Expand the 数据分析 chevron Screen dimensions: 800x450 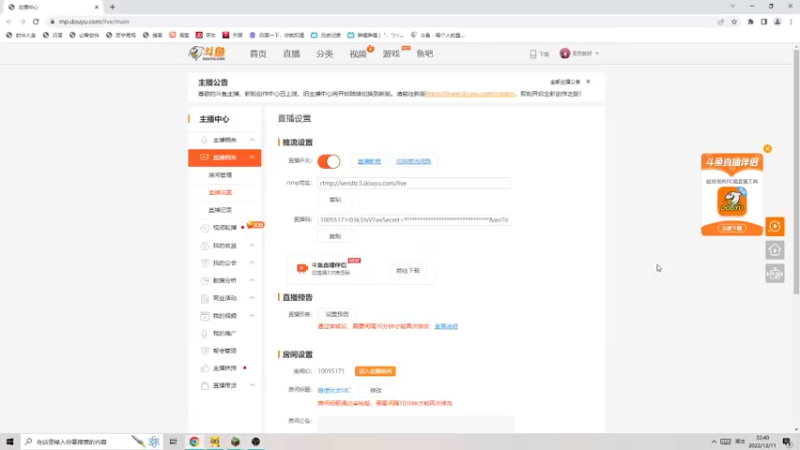(x=252, y=281)
